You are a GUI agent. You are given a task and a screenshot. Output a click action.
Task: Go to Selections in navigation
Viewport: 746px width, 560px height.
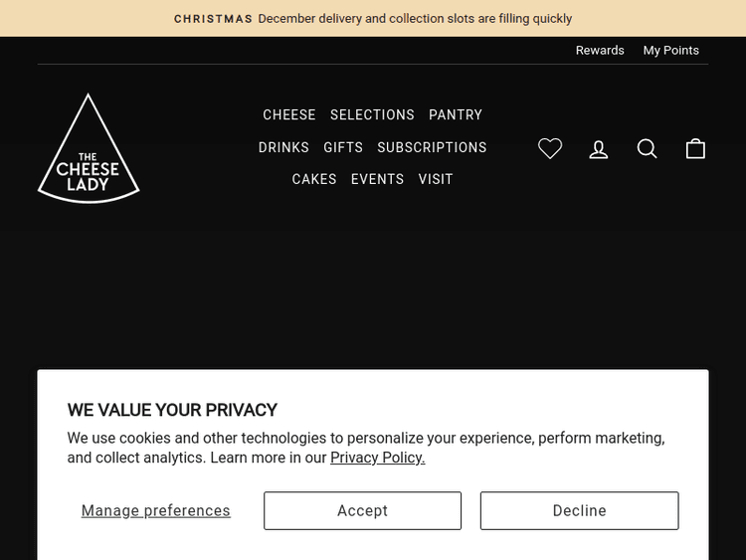tap(372, 114)
